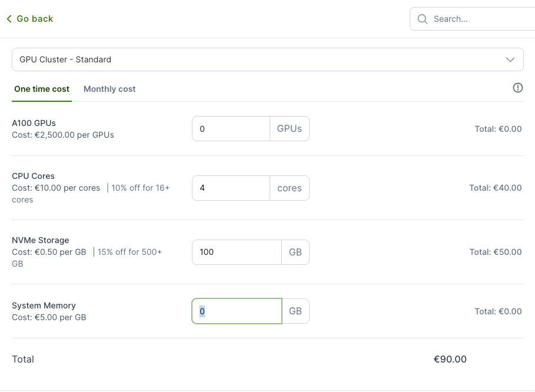Click the 15% off for 500+ GB text
535x392 pixels.
coord(129,252)
